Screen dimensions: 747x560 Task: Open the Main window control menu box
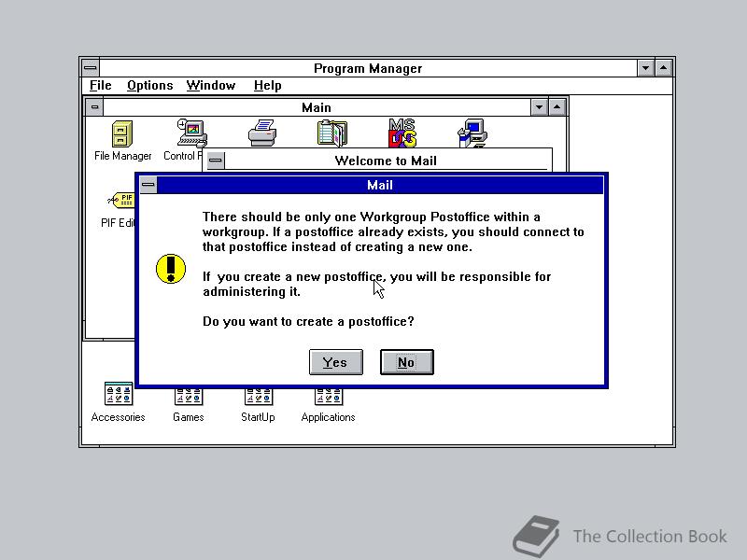point(94,107)
